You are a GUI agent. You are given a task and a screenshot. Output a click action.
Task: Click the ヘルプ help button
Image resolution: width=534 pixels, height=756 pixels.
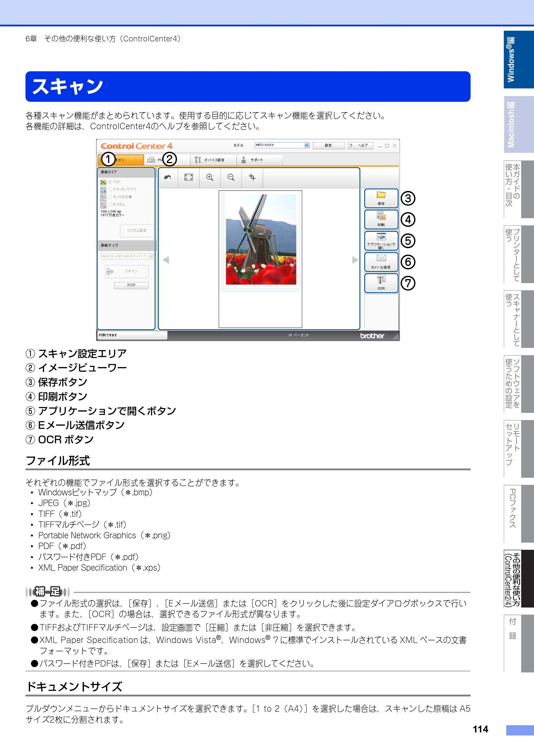pos(360,146)
